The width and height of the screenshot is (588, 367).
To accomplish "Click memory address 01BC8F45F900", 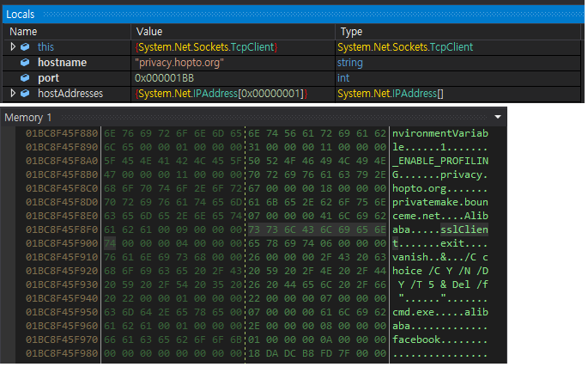I will click(x=62, y=243).
